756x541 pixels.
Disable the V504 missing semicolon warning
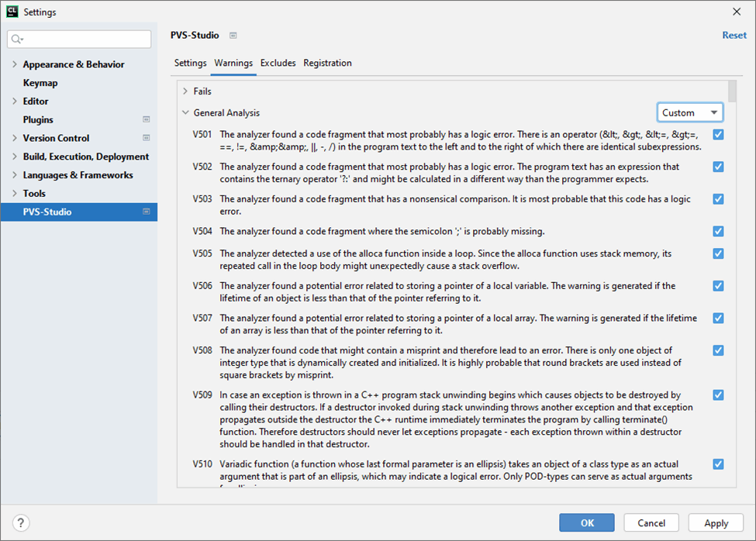coord(718,231)
